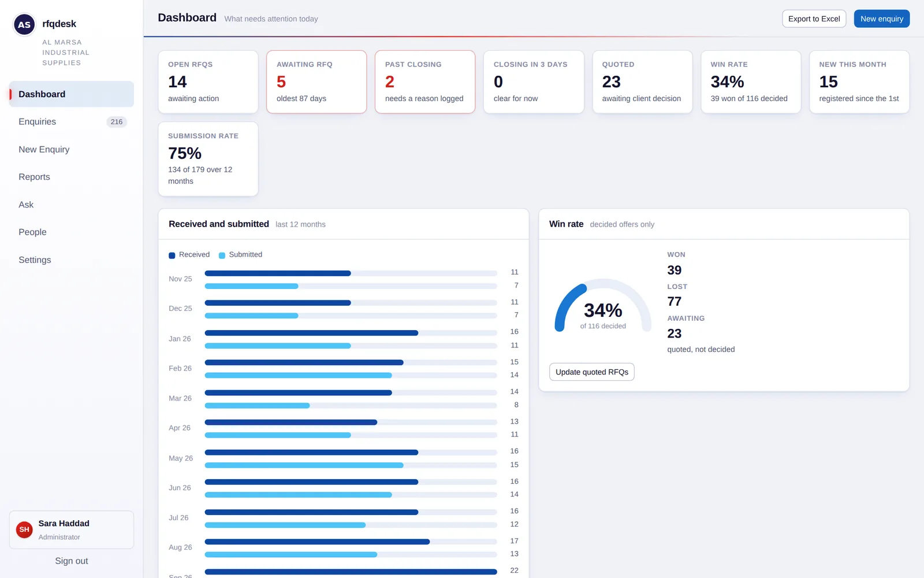Open the Submission Rate card
Screen dimensions: 924x578
click(x=208, y=159)
